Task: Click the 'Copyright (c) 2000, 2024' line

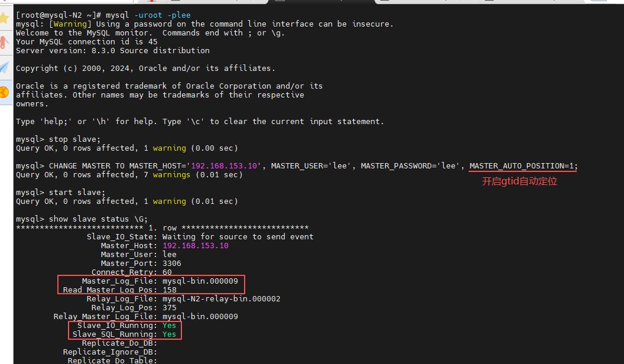Action: tap(145, 69)
